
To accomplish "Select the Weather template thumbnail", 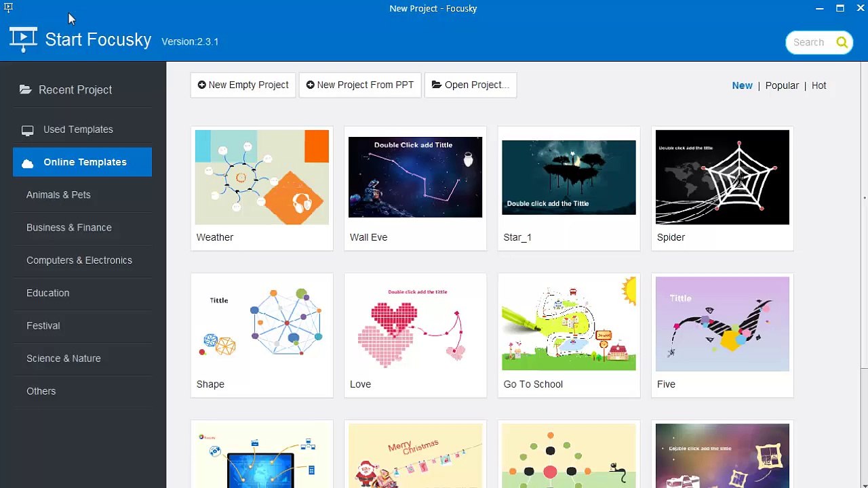I will tap(262, 177).
